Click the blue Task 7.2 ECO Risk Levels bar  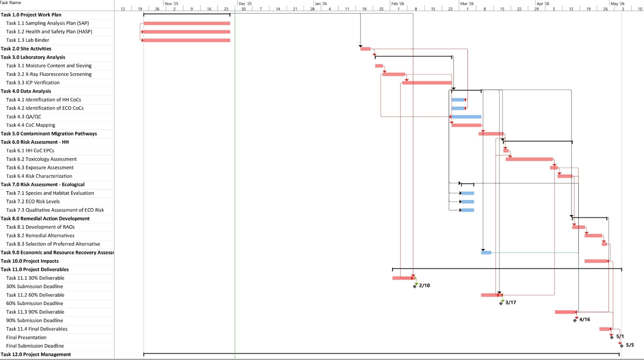468,202
